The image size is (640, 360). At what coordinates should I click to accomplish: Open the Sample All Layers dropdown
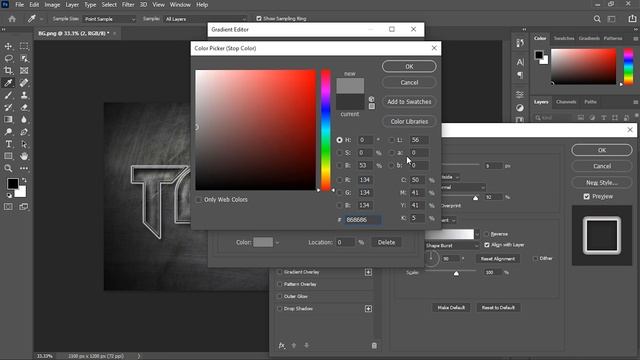click(205, 19)
